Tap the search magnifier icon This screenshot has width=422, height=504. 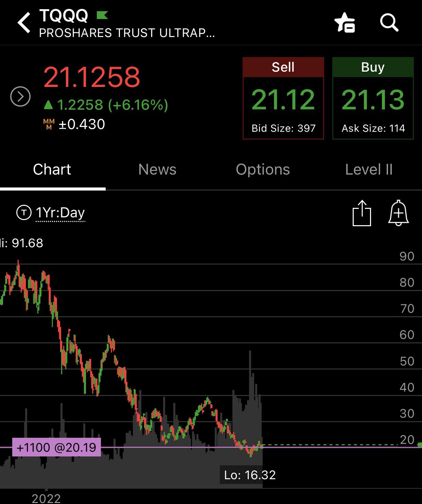[389, 23]
